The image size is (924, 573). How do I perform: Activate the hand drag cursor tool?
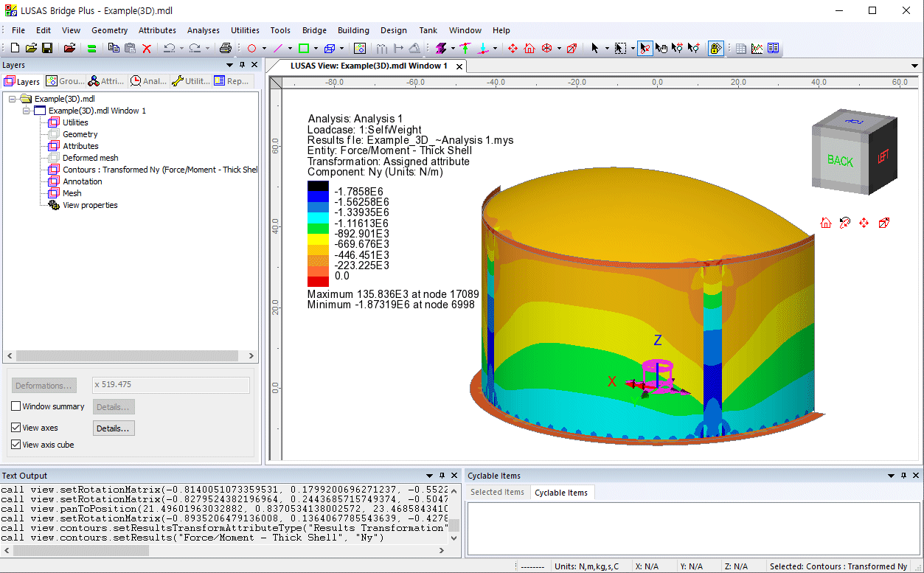(x=661, y=49)
